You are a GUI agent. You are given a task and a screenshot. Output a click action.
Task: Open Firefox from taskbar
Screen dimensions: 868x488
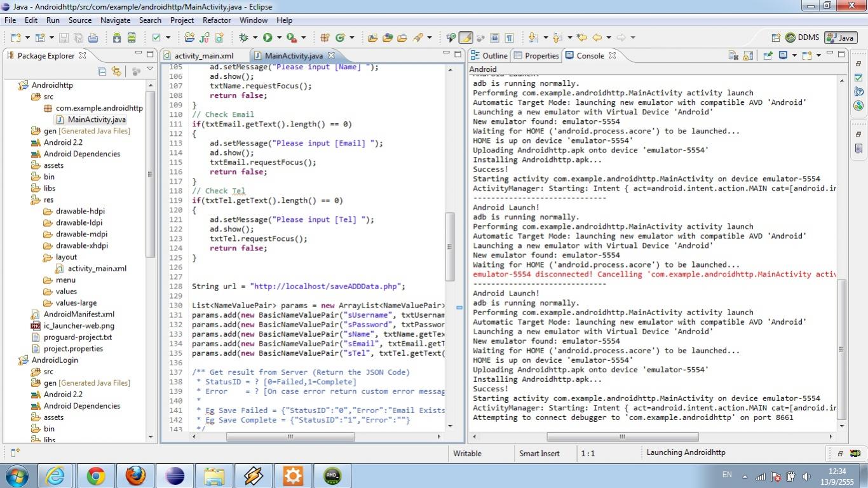135,476
